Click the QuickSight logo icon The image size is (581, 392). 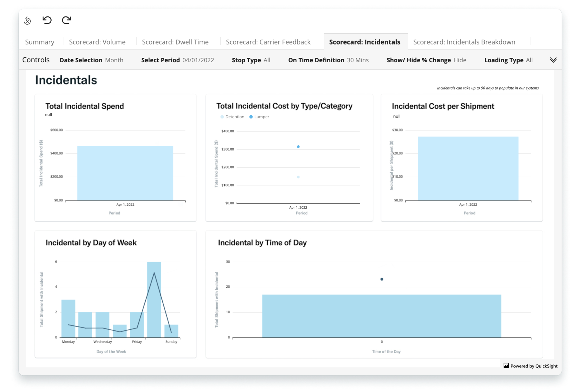coord(506,366)
